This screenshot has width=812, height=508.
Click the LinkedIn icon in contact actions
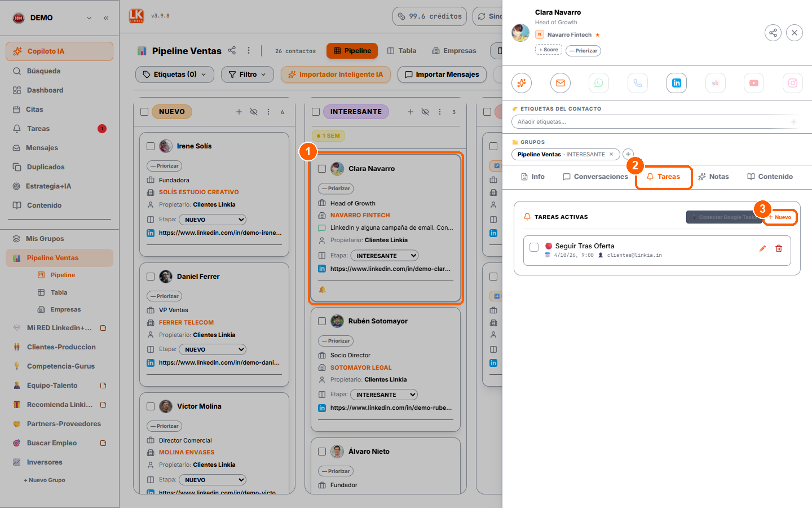pos(677,83)
